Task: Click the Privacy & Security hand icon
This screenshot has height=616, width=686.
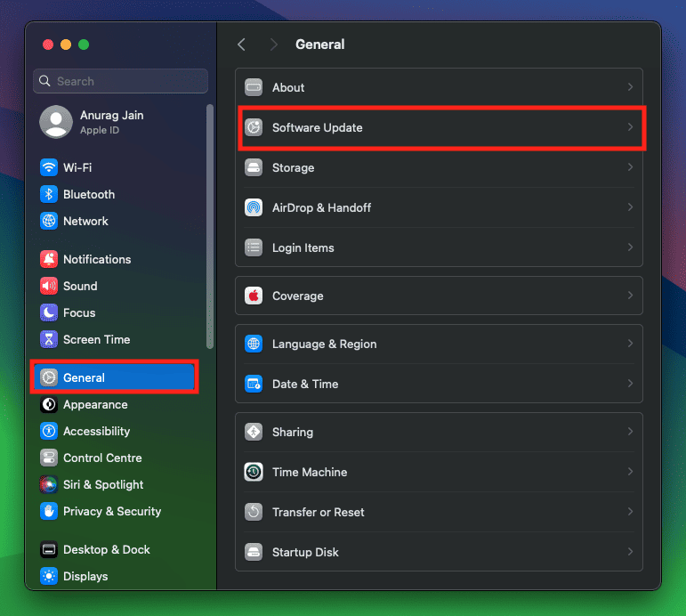Action: pos(49,511)
